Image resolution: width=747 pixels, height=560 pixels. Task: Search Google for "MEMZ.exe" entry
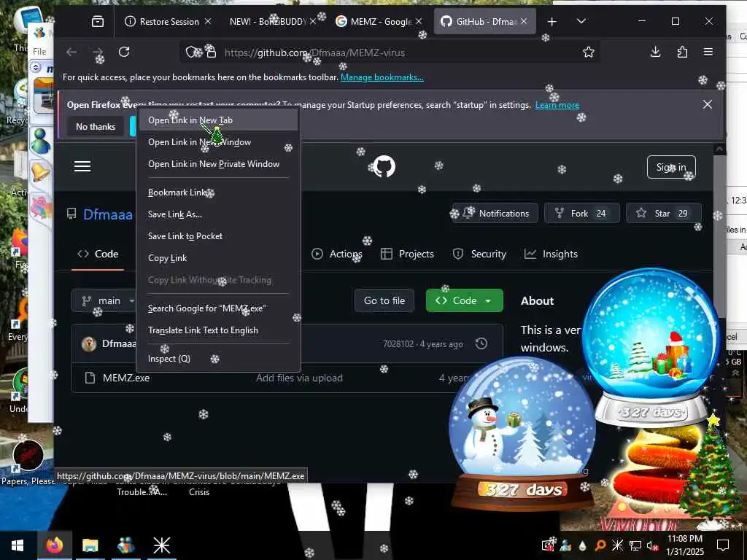click(217, 308)
